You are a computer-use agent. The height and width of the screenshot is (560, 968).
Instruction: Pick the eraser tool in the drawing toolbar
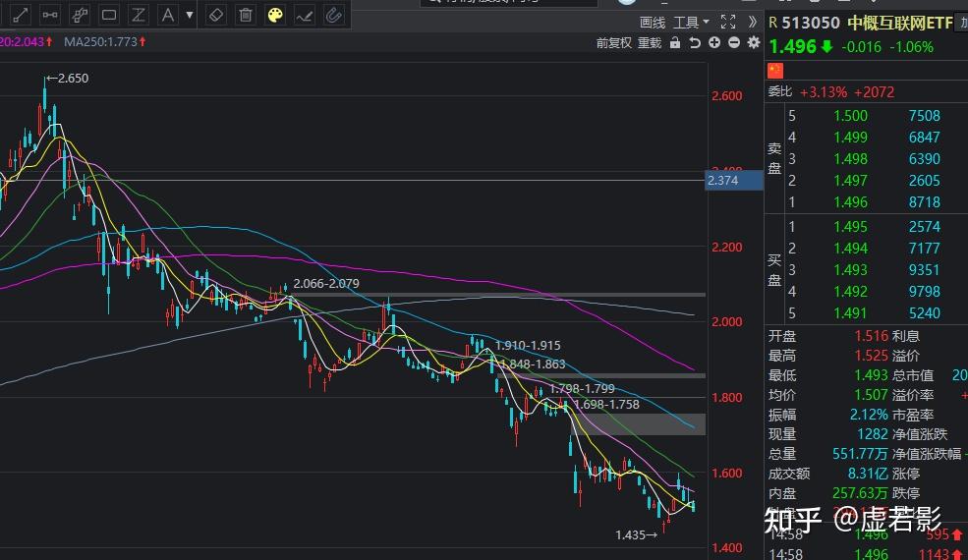click(216, 15)
